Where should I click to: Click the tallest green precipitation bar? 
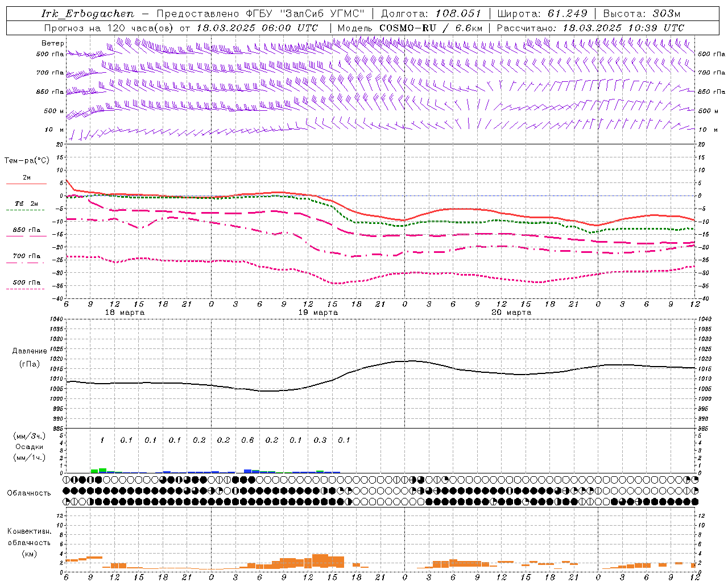click(102, 471)
